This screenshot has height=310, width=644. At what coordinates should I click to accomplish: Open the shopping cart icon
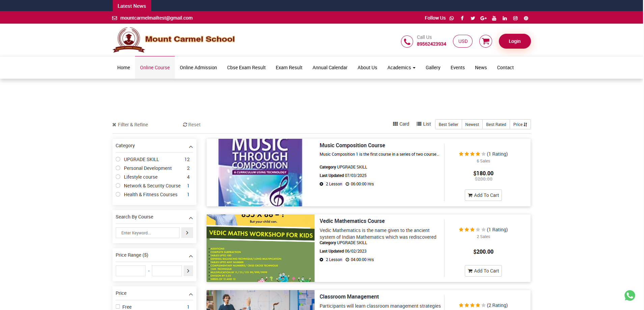tap(485, 41)
